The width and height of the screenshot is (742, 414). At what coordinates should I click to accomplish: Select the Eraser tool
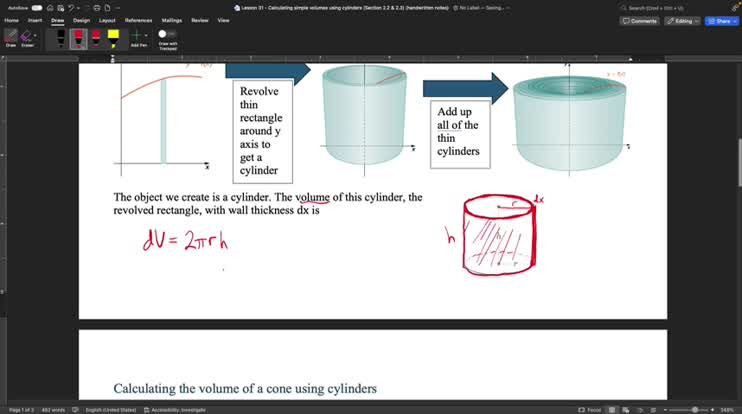pos(27,37)
